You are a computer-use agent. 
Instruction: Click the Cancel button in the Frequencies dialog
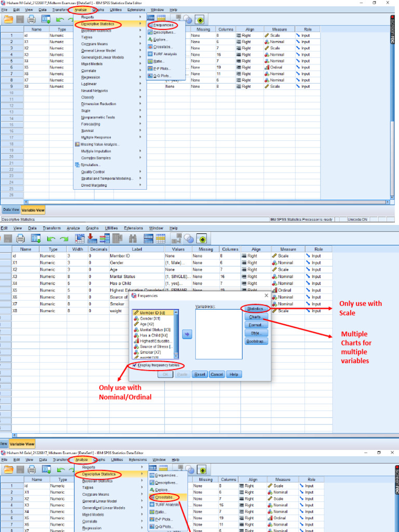[x=217, y=374]
